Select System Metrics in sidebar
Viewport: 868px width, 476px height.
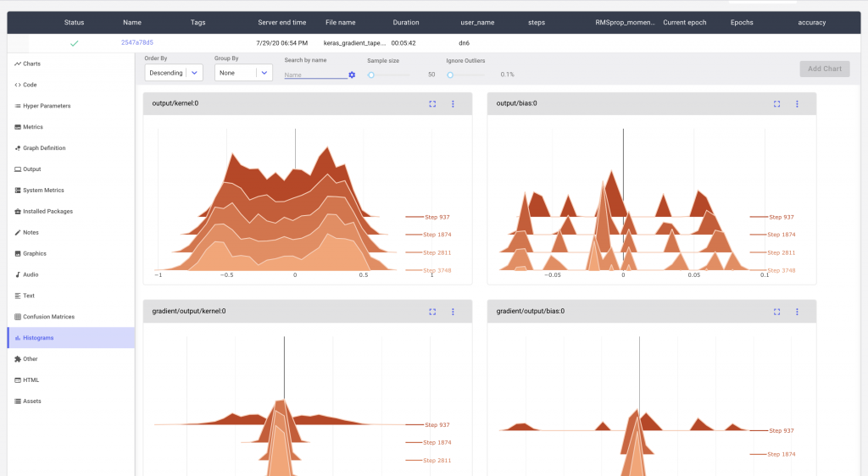(43, 191)
